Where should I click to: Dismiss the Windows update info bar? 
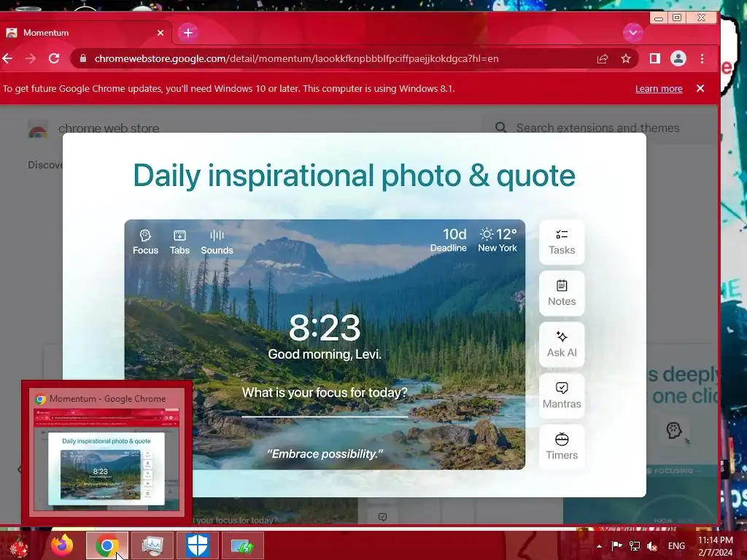[x=700, y=88]
